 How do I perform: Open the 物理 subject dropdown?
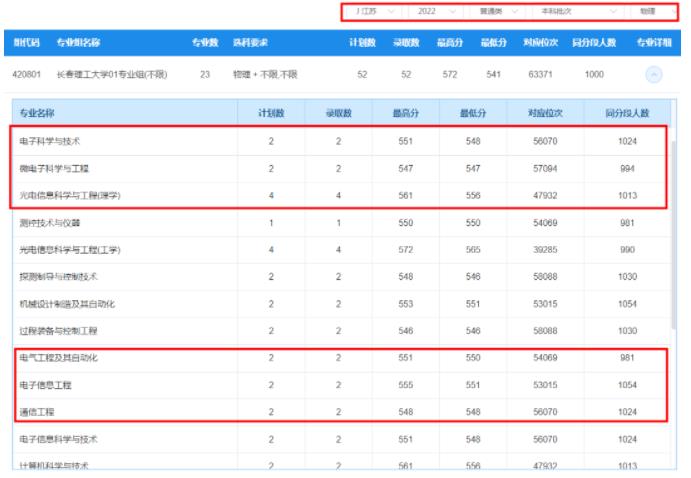(x=652, y=11)
